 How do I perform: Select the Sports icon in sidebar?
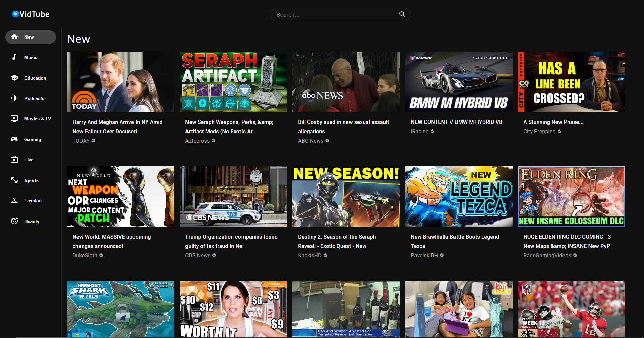click(14, 180)
